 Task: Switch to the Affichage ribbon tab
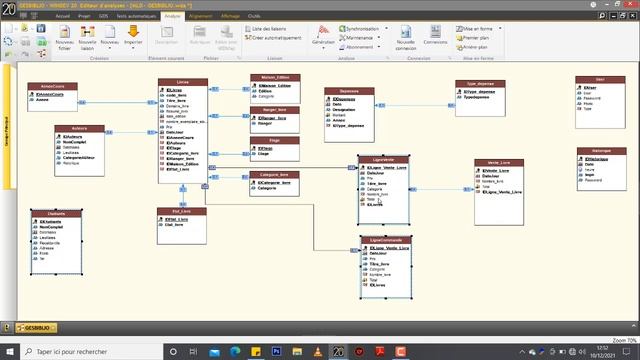point(230,16)
